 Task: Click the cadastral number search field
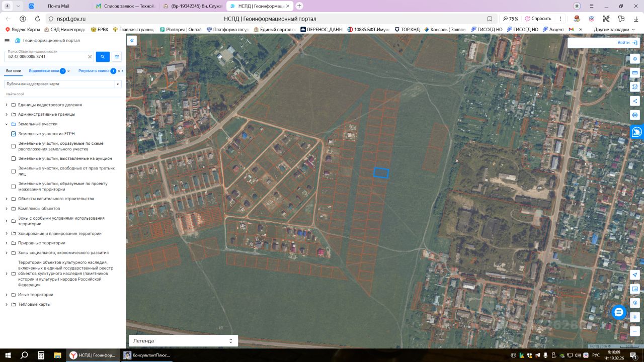(46, 57)
